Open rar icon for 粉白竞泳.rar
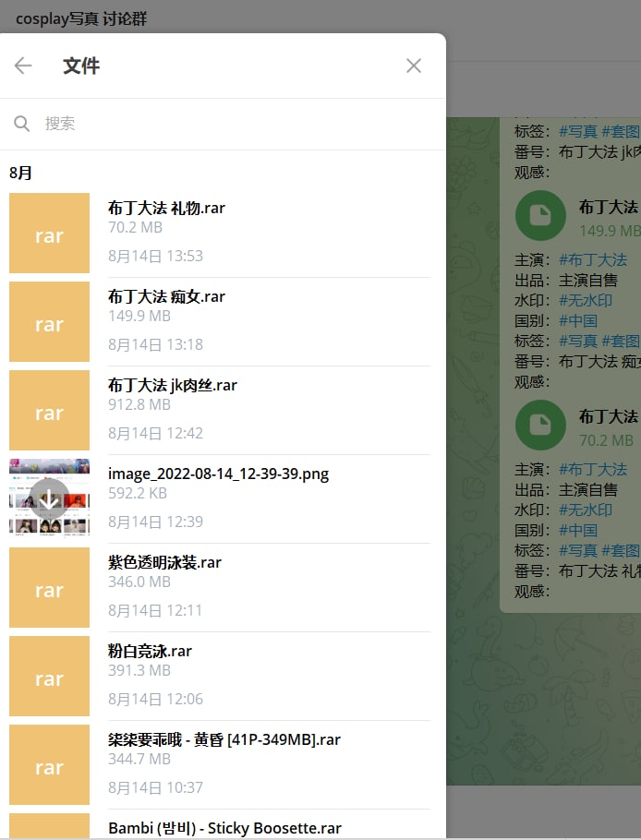 [49, 676]
